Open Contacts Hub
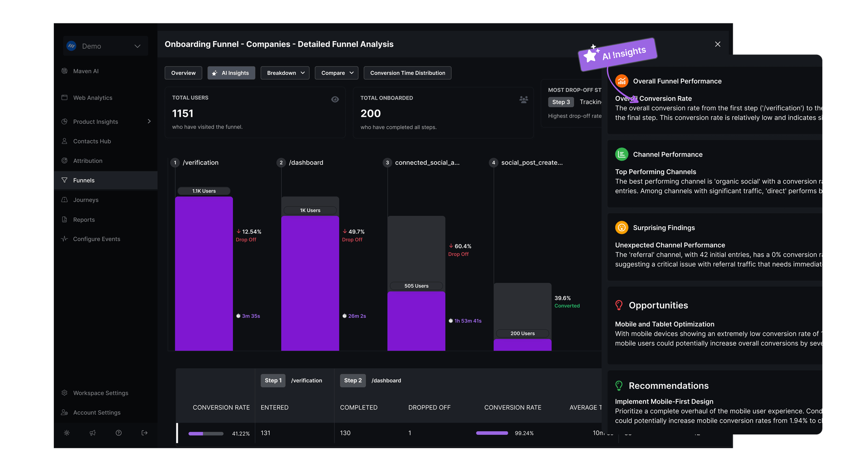 [92, 141]
